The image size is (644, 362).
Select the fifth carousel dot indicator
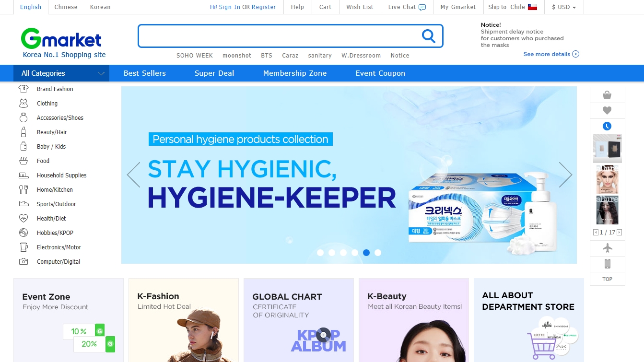pos(366,252)
